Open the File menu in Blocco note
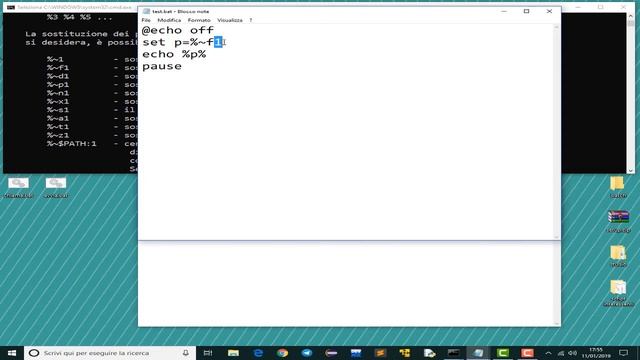This screenshot has height=360, width=640. coord(146,20)
